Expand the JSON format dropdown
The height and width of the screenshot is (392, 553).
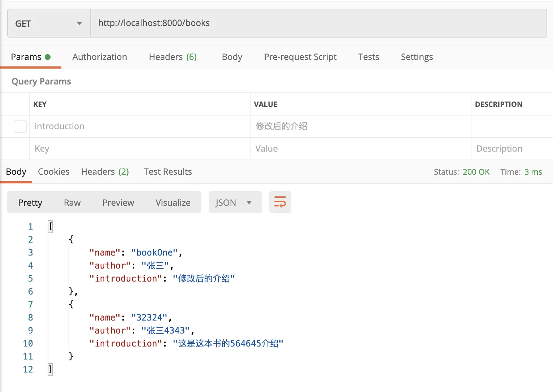235,202
